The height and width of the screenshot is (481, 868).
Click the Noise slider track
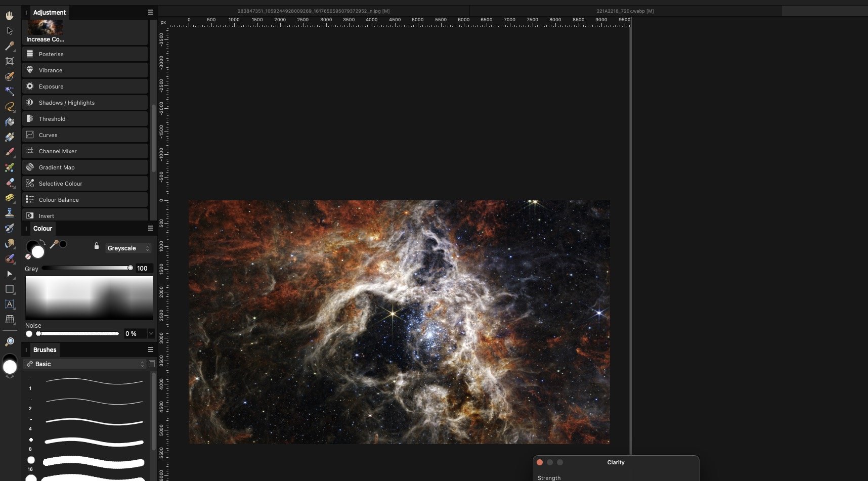click(77, 334)
